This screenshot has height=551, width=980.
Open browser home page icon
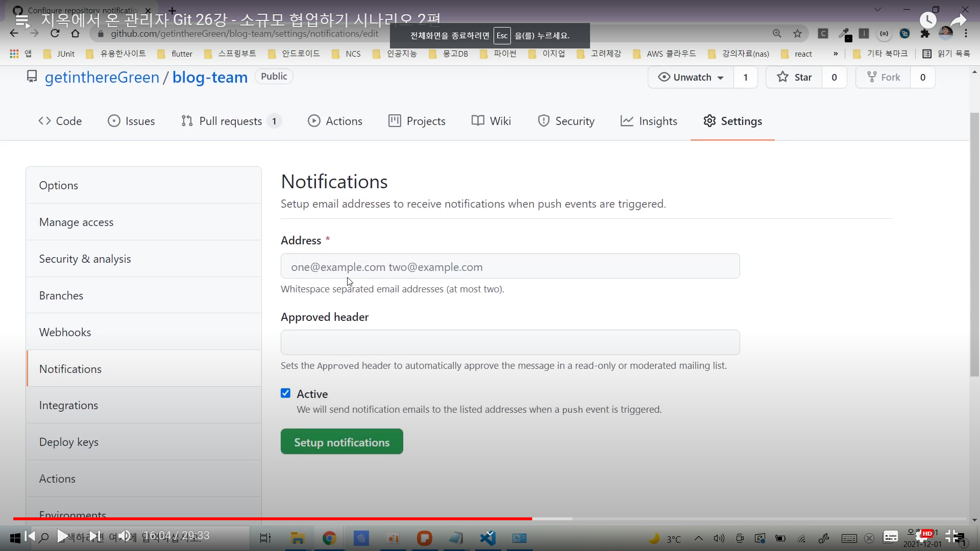point(76,34)
